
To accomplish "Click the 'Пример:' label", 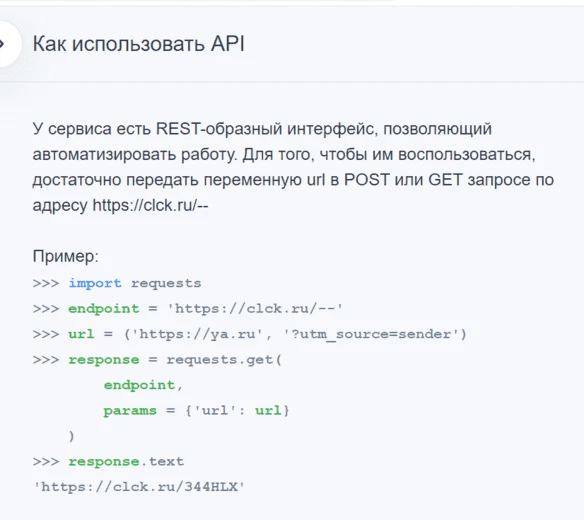I will pos(66,256).
